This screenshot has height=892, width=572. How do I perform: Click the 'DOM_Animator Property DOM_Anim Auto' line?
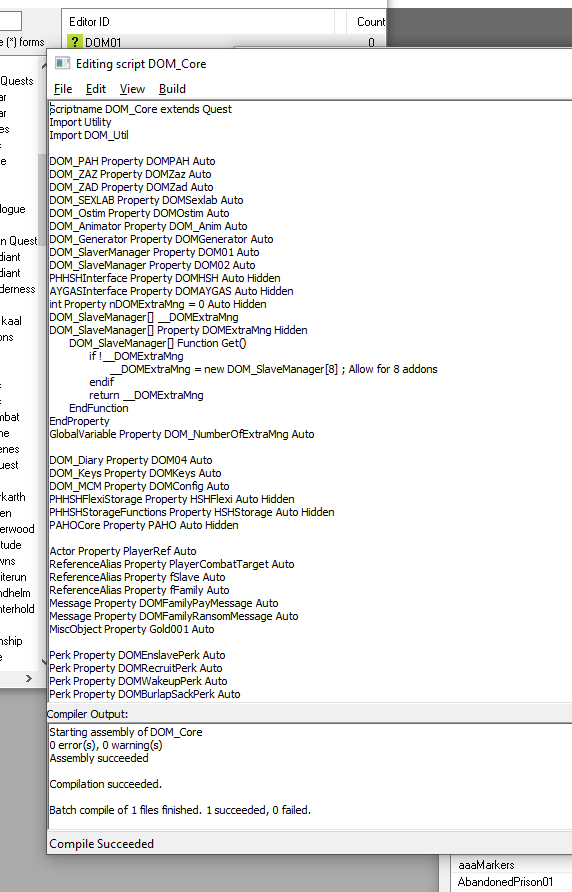point(148,226)
